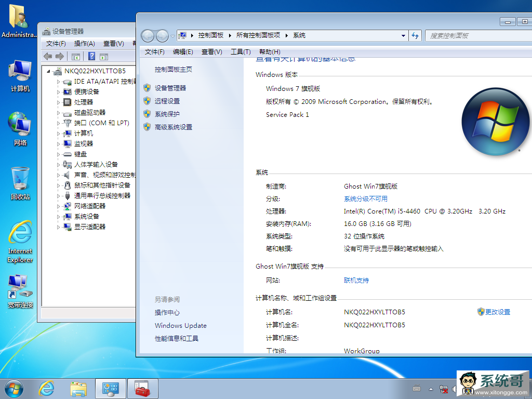
Task: Click the 键盘 keyboard icon in the device tree
Action: tap(67, 154)
